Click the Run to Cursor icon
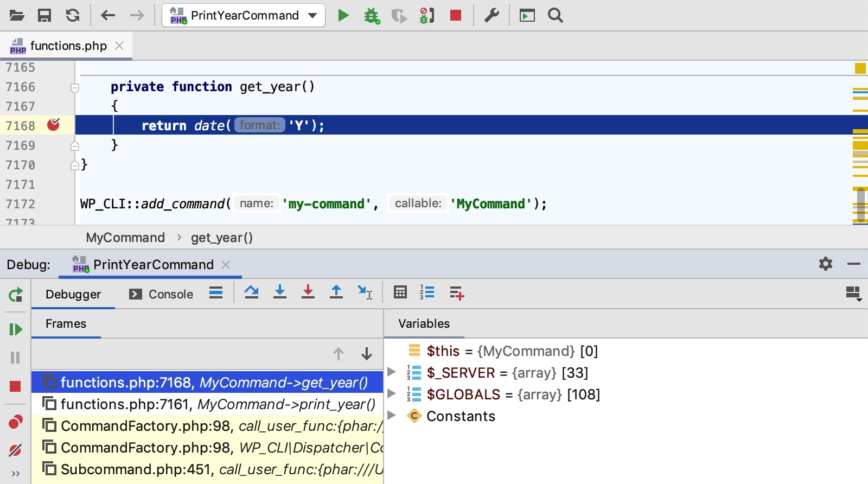The height and width of the screenshot is (484, 868). click(x=365, y=292)
